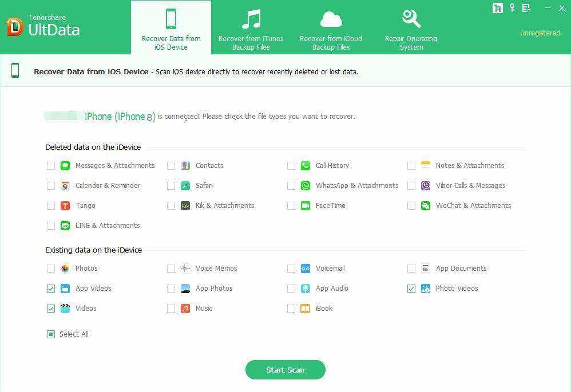Click the green Messages app icon

(x=65, y=166)
